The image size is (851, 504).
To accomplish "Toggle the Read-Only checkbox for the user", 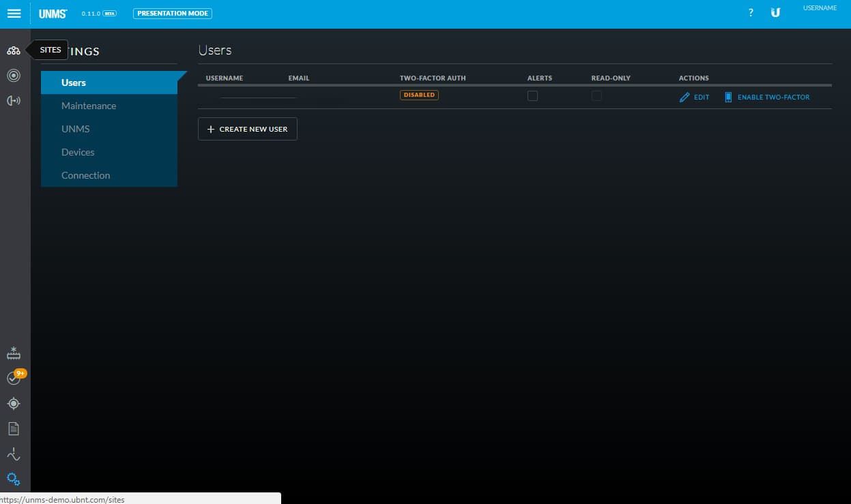I will [596, 96].
